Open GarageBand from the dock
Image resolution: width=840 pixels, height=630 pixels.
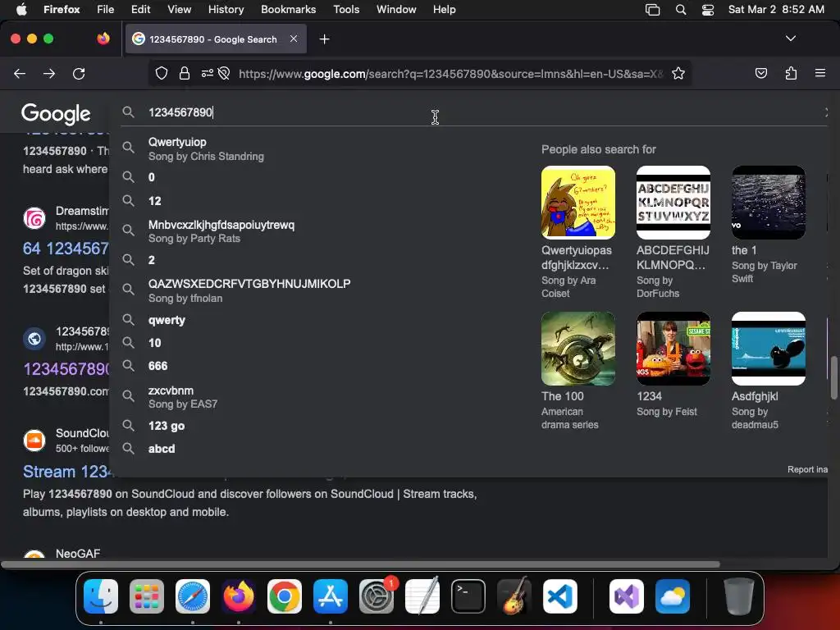click(x=514, y=596)
